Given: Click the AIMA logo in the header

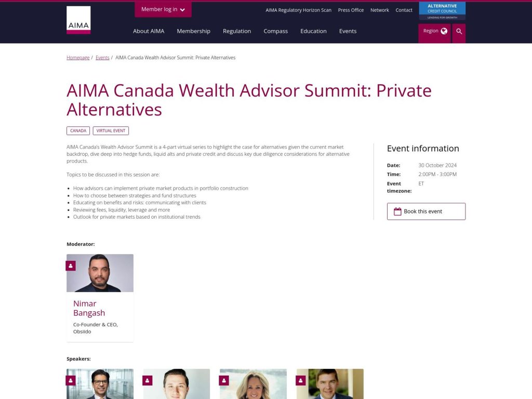Looking at the screenshot, I should point(78,19).
